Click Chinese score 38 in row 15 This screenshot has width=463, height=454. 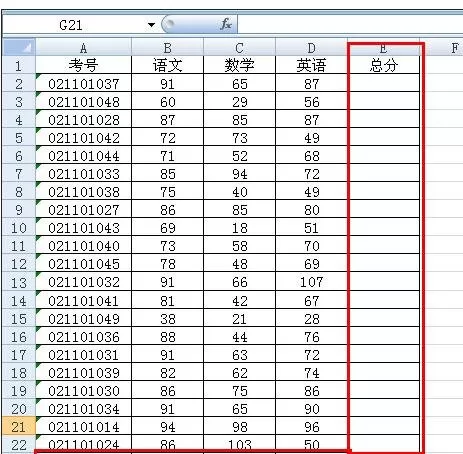pyautogui.click(x=168, y=318)
